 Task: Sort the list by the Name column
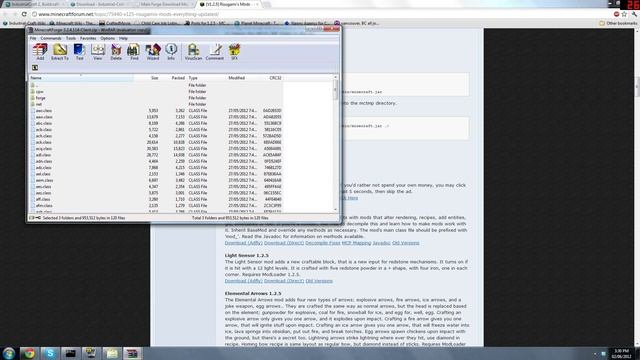tap(81, 78)
